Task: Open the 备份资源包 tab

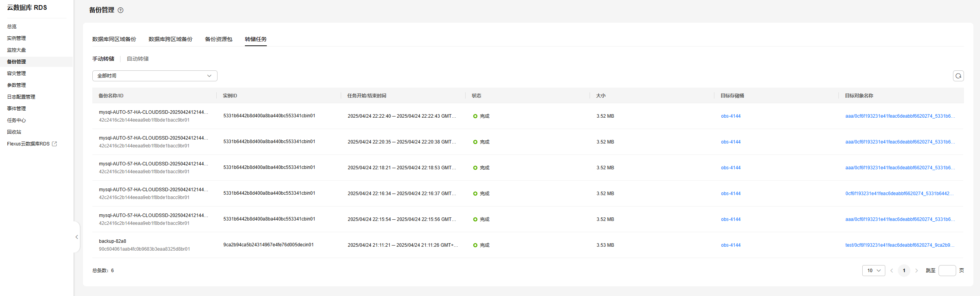Action: 218,39
